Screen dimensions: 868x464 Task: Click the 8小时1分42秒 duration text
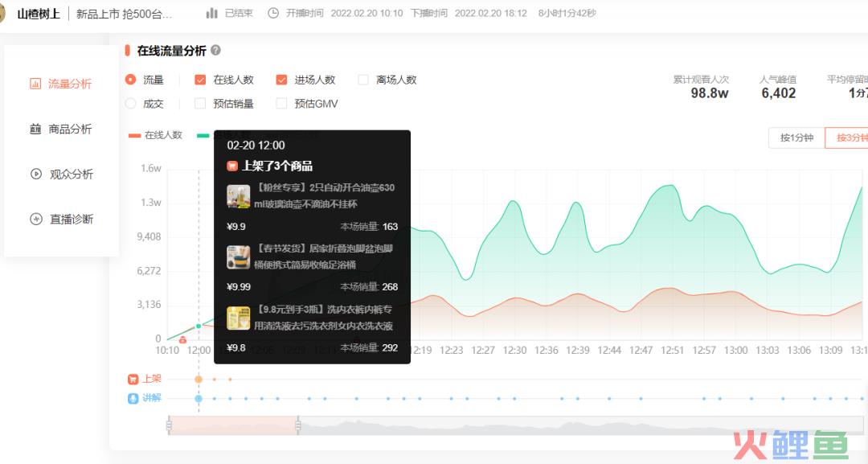coord(567,14)
